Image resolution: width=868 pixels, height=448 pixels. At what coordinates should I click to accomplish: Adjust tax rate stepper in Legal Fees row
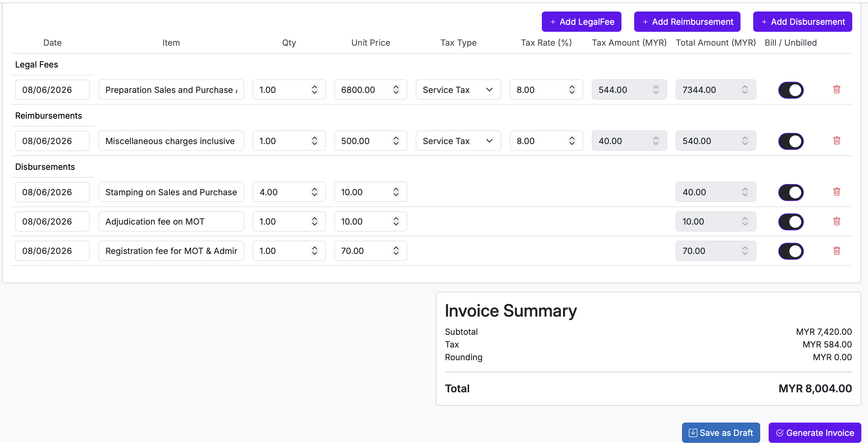[572, 90]
